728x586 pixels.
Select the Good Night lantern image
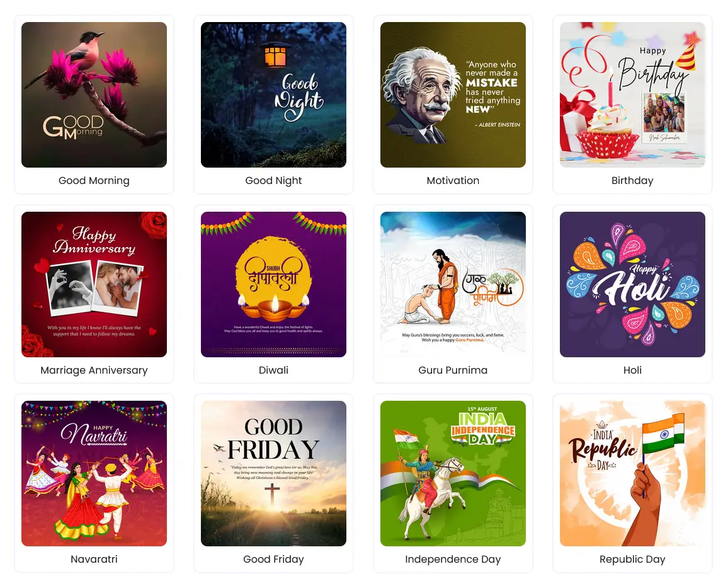[x=273, y=95]
